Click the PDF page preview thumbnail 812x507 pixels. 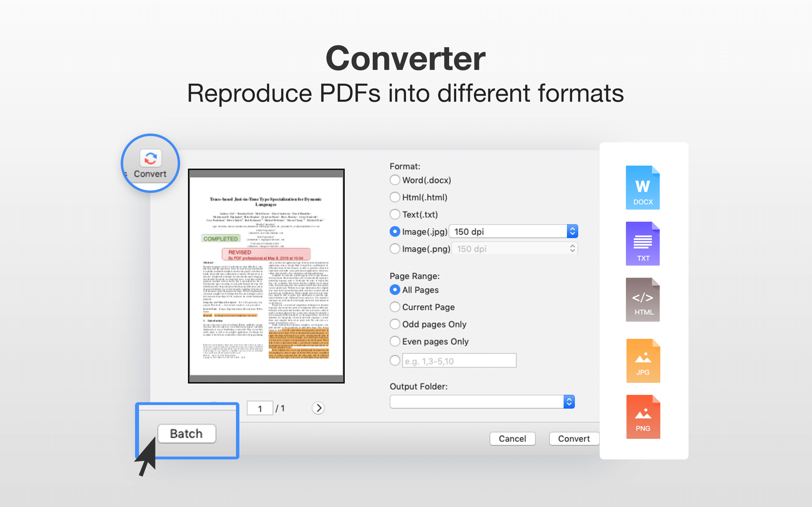pos(266,276)
